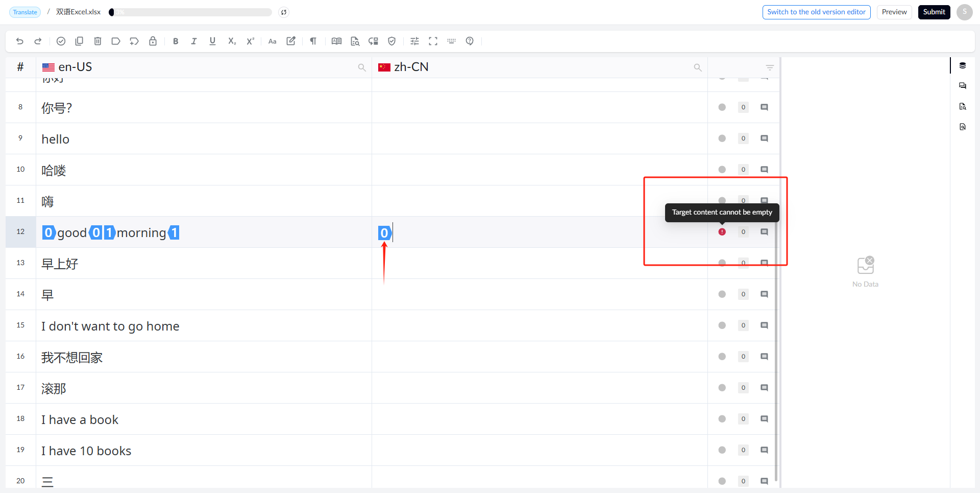The image size is (980, 493).
Task: Select source text 'I have 10 books'
Action: [x=86, y=451]
